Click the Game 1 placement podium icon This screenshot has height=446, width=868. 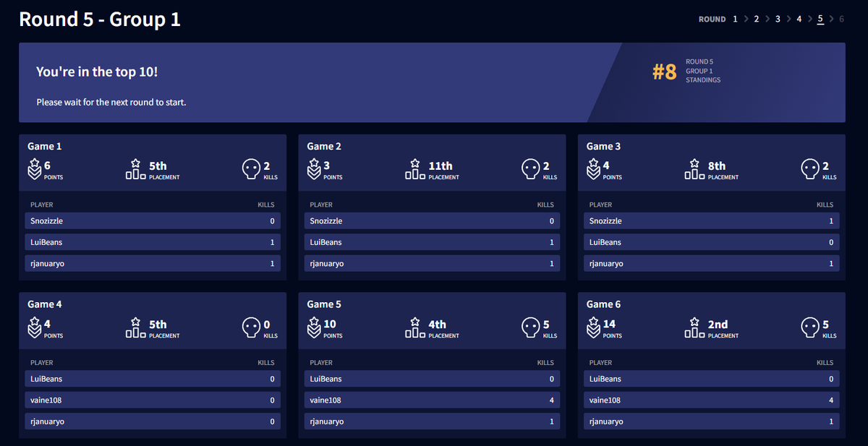(x=136, y=169)
